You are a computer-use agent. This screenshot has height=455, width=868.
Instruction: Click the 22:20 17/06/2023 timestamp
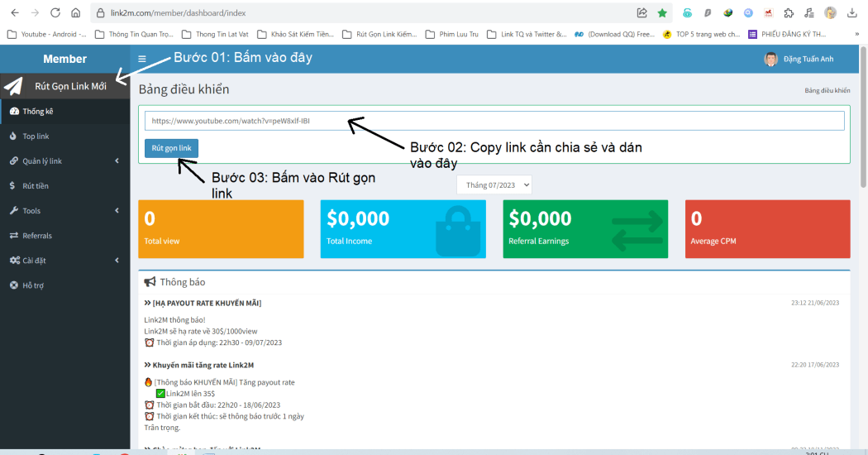click(x=815, y=365)
